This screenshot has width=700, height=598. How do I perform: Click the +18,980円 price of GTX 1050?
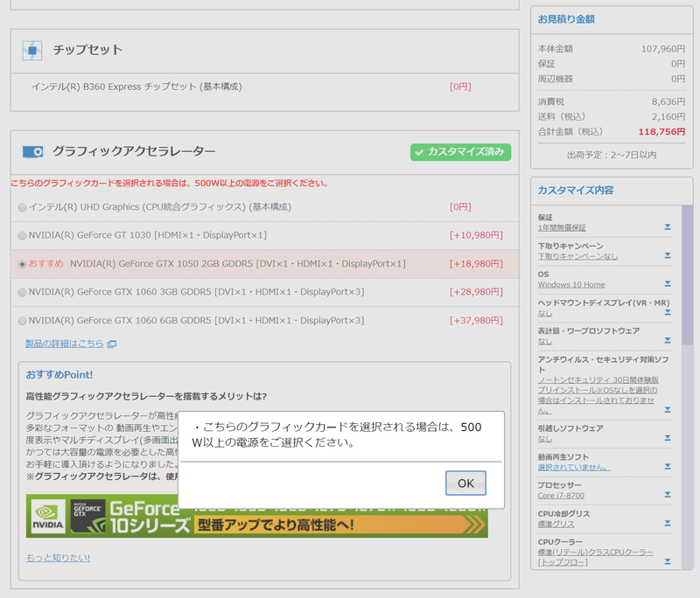click(x=476, y=264)
